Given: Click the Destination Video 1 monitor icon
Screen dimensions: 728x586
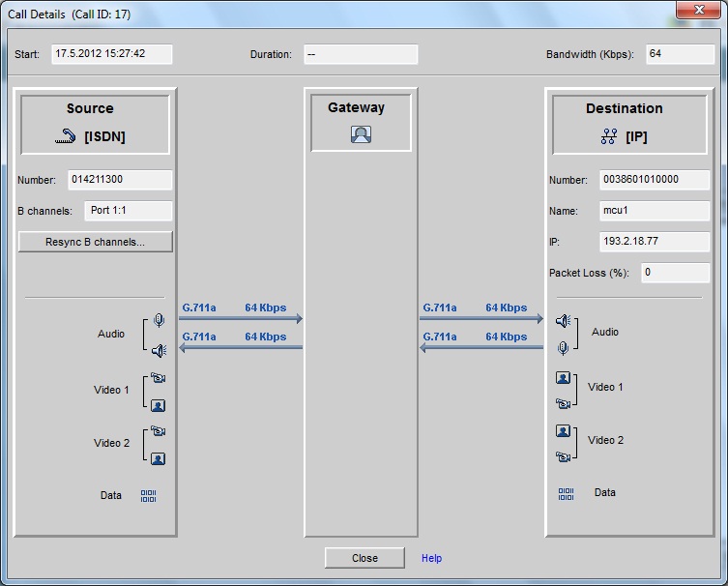Looking at the screenshot, I should point(564,377).
